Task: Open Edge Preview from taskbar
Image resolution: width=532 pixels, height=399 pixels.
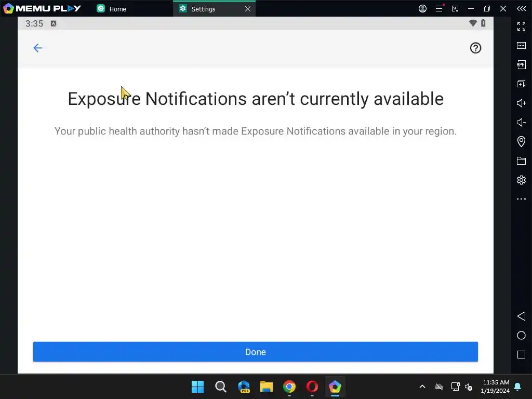Action: 244,387
